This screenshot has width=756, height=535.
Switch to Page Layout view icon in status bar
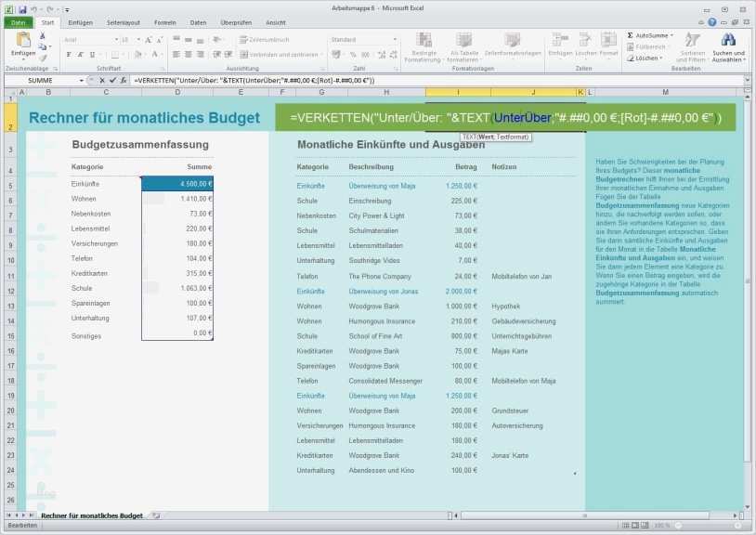click(635, 526)
